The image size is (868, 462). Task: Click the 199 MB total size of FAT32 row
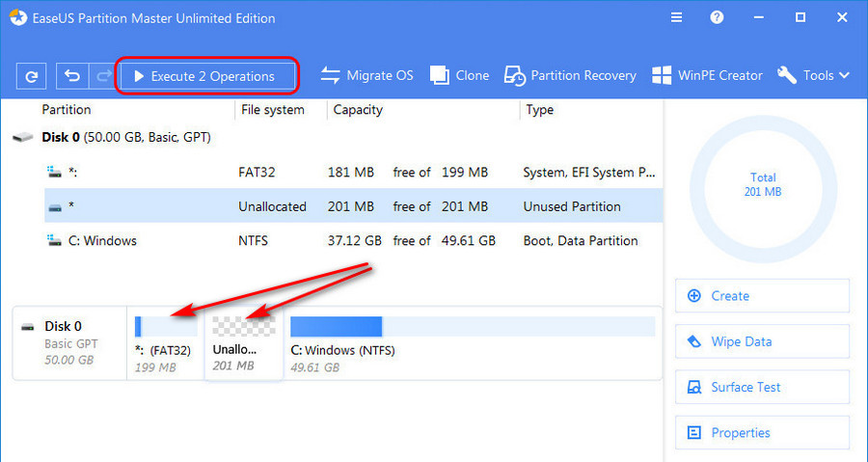click(x=465, y=172)
